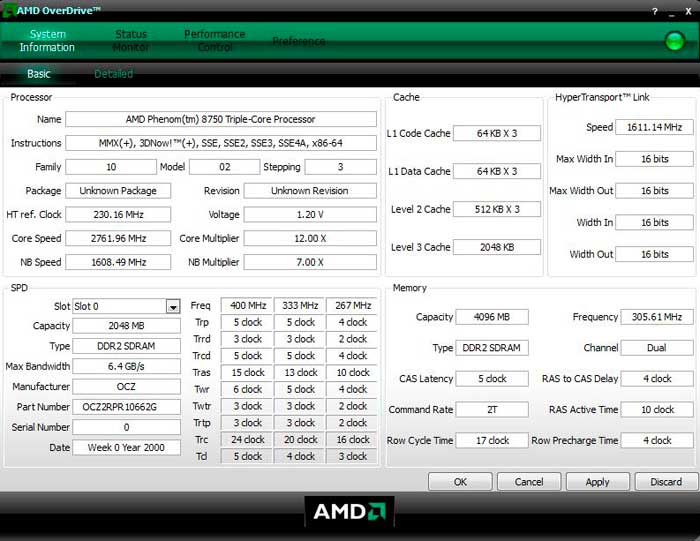
Task: Click the Memory Type DDR2 SDRAM field
Action: (492, 348)
